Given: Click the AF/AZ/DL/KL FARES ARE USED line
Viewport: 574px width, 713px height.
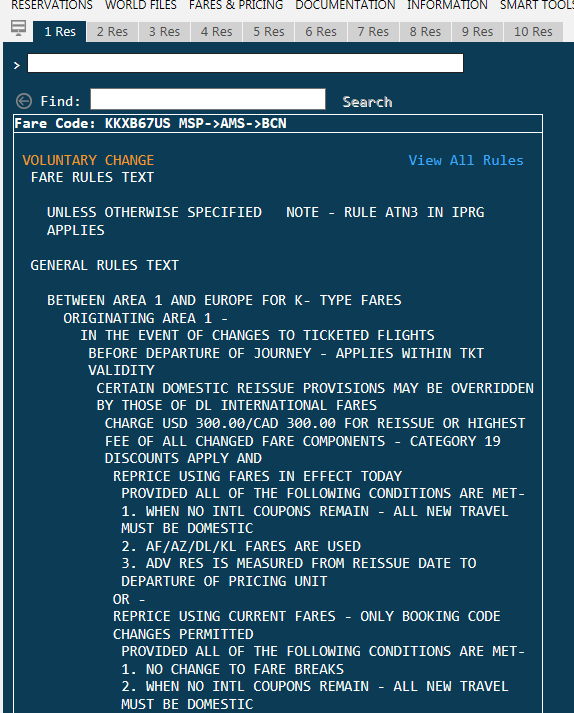Looking at the screenshot, I should tap(241, 546).
